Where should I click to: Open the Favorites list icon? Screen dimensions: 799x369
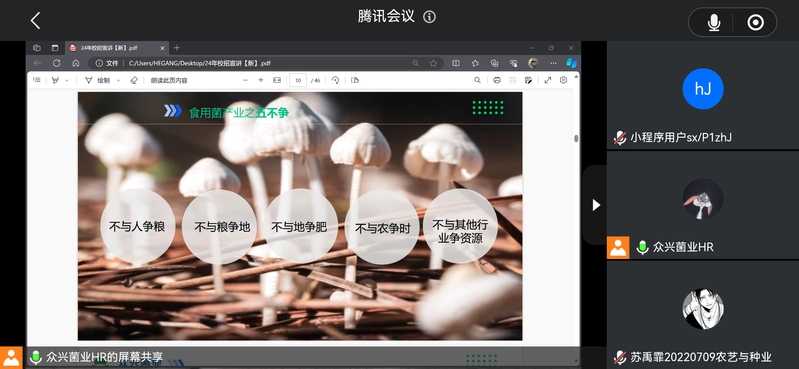click(x=475, y=63)
